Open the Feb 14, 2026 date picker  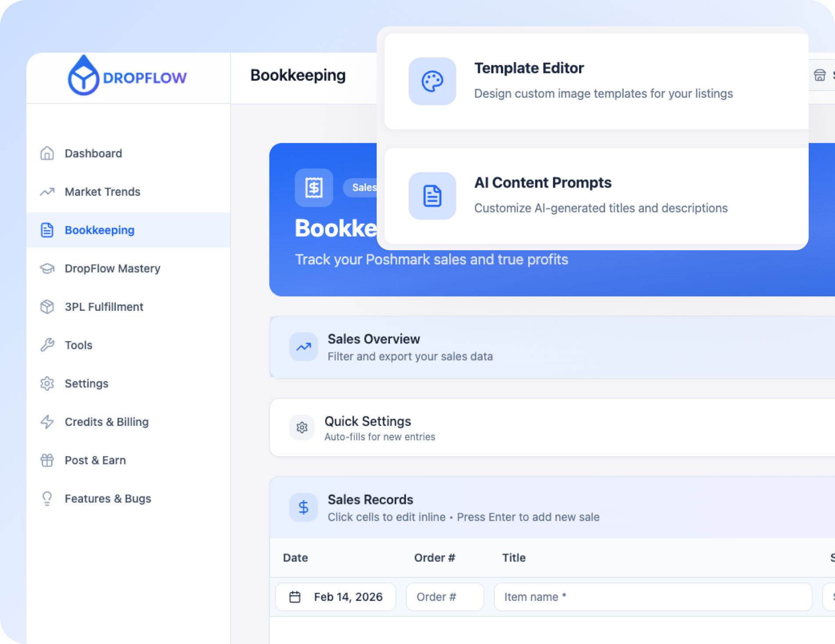point(348,597)
